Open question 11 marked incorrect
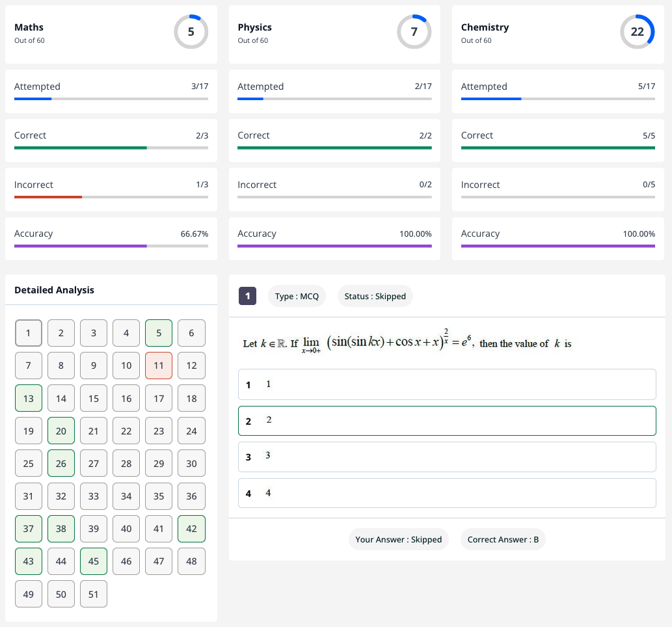This screenshot has height=627, width=672. coord(159,366)
